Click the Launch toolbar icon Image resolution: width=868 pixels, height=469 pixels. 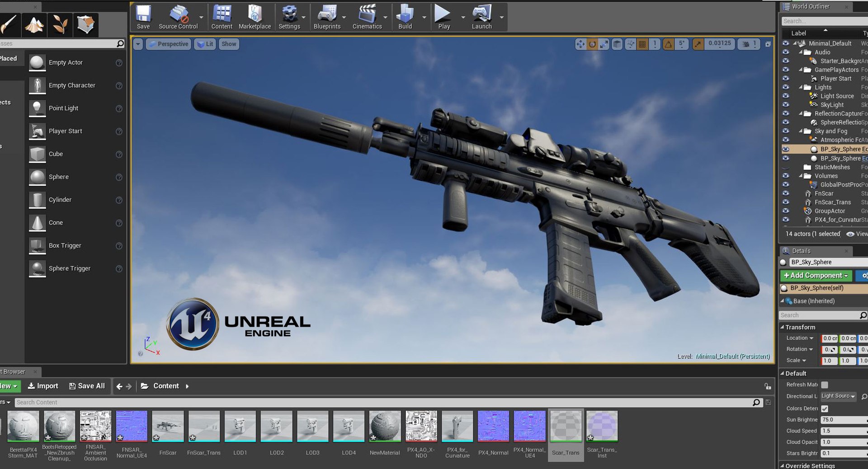click(482, 17)
